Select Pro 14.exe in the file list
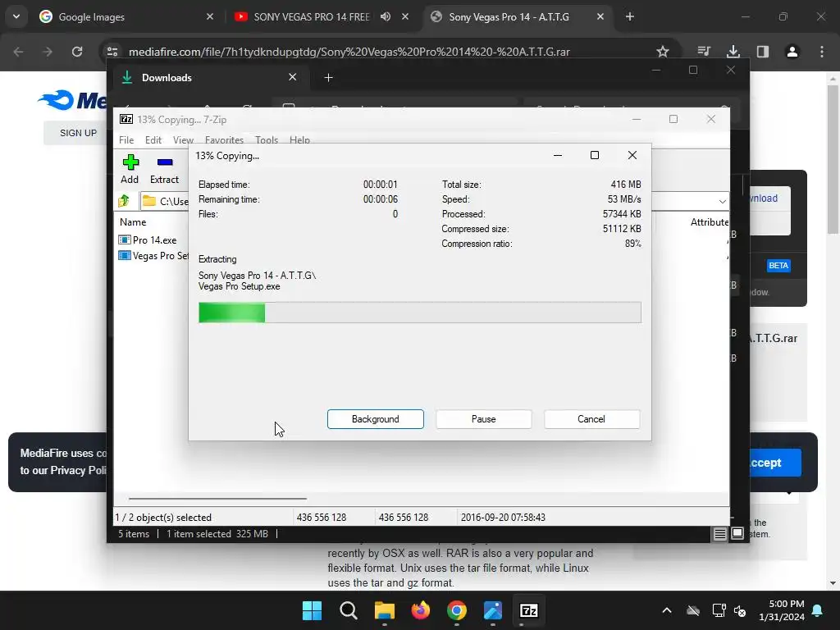 tap(148, 240)
